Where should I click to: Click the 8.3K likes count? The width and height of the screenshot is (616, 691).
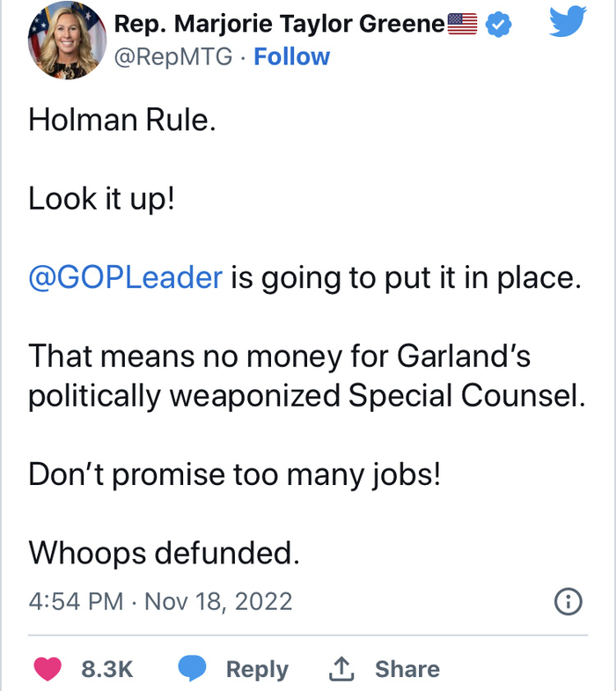coord(106,669)
